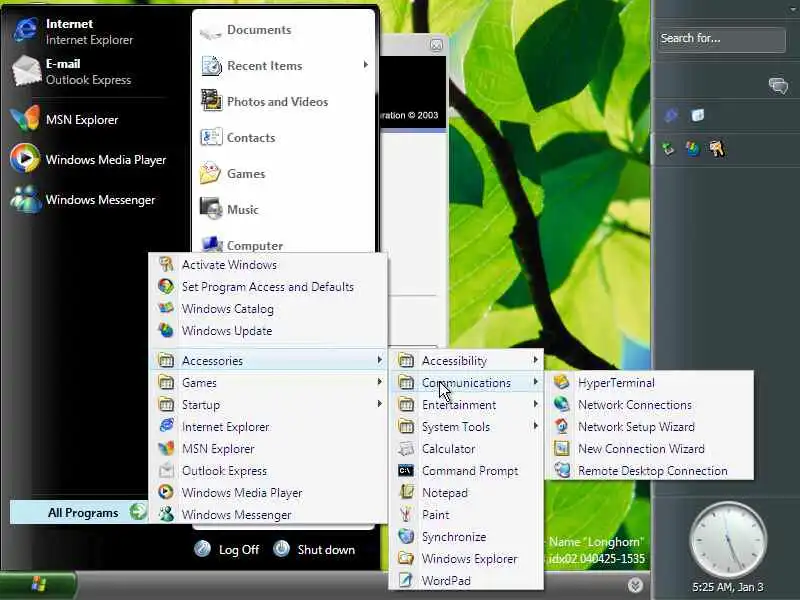Screen dimensions: 800x600
Task: Click the Activate Windows keys icon
Action: click(166, 264)
